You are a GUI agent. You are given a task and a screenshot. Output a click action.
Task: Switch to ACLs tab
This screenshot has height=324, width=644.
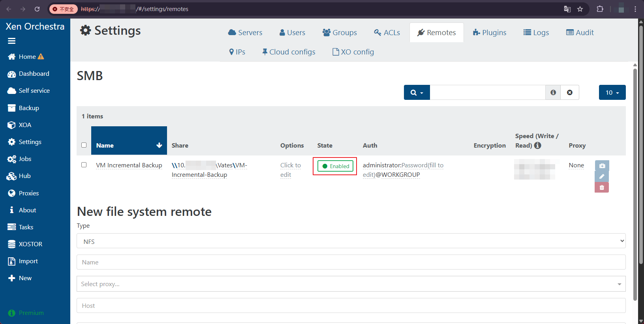[x=387, y=33]
